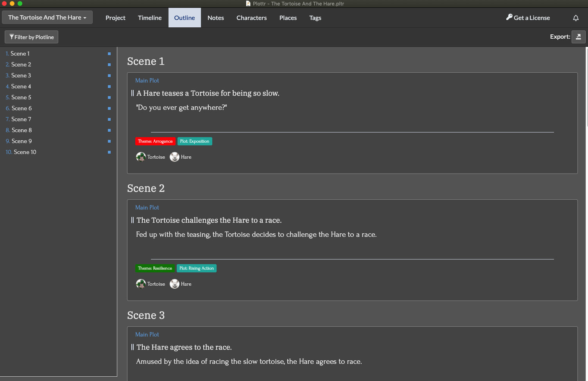Switch to the Timeline tab
Screen dimensions: 588x381
(150, 18)
